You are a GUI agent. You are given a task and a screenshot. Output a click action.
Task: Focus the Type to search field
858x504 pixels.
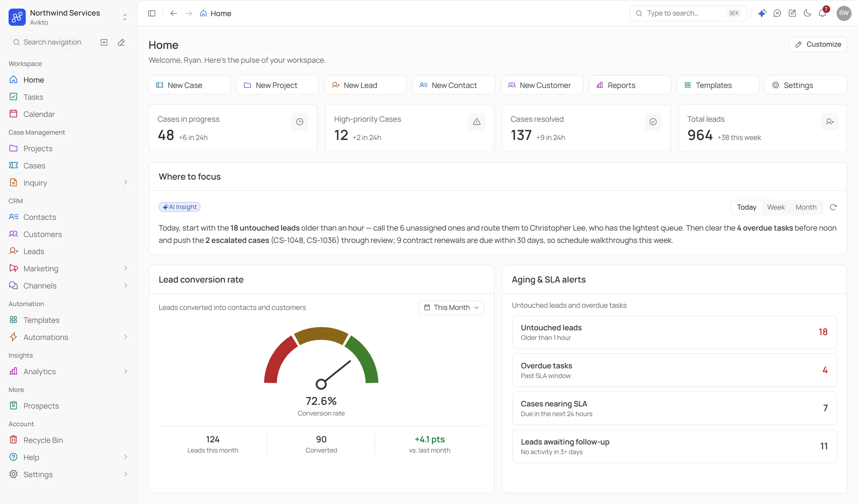click(x=688, y=13)
